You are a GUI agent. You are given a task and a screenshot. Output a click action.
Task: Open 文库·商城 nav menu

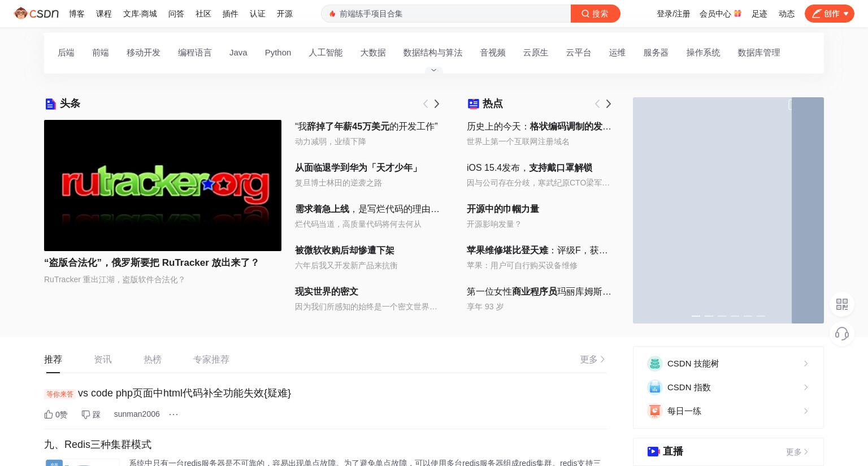140,14
